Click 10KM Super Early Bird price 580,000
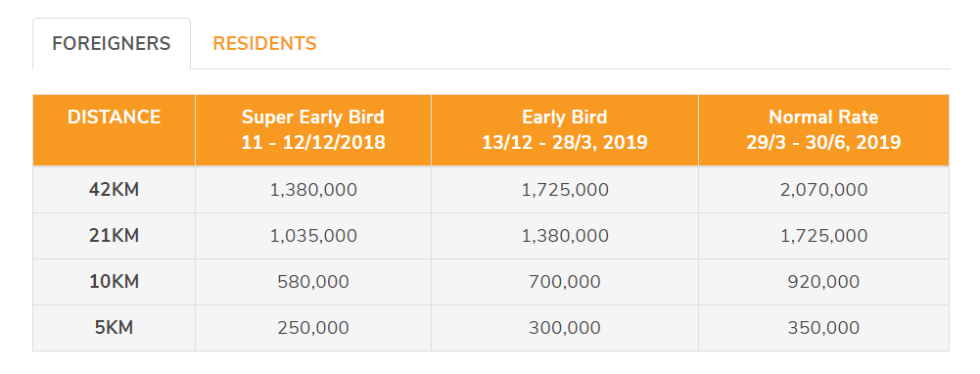 pos(313,283)
